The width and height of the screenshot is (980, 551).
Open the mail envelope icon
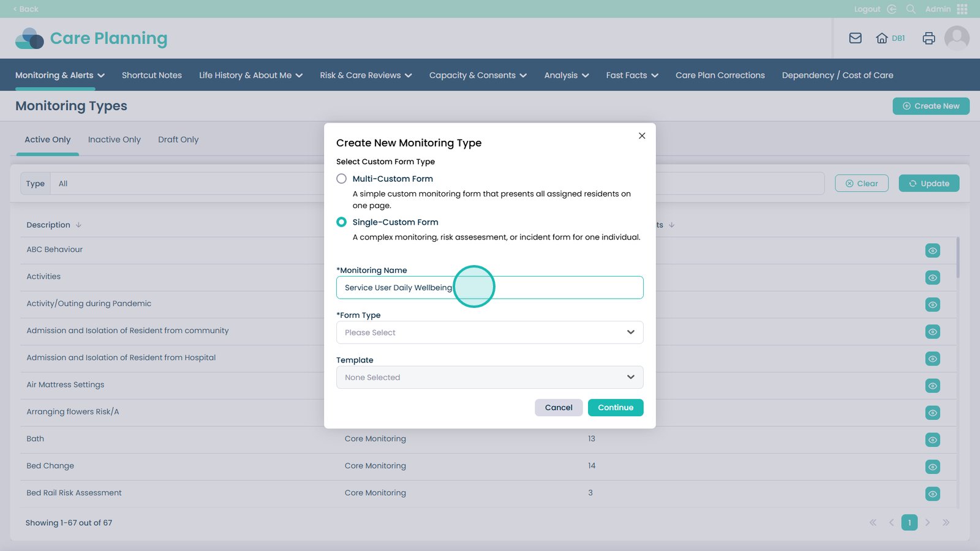pos(855,38)
